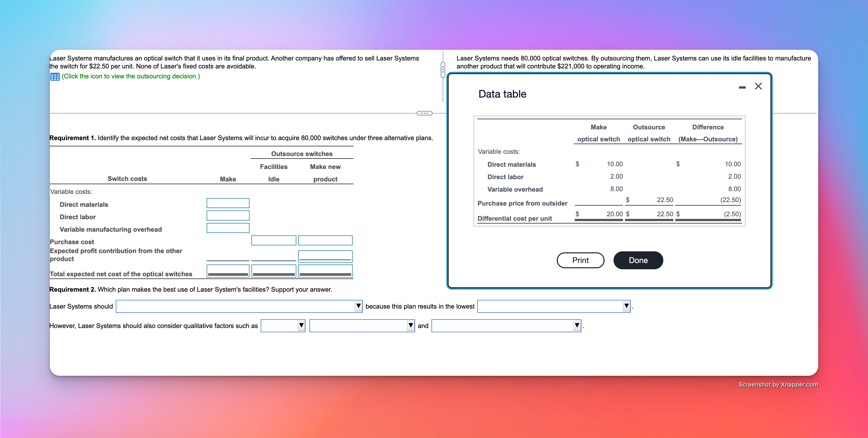Open the outsourcing decision data table icon
This screenshot has height=438, width=868.
55,77
